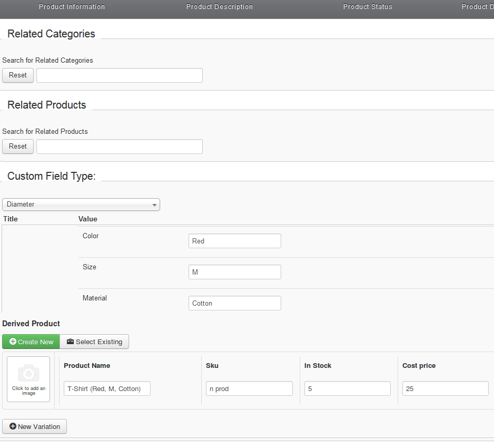Click the Cost price column header
This screenshot has width=494, height=448.
point(419,365)
